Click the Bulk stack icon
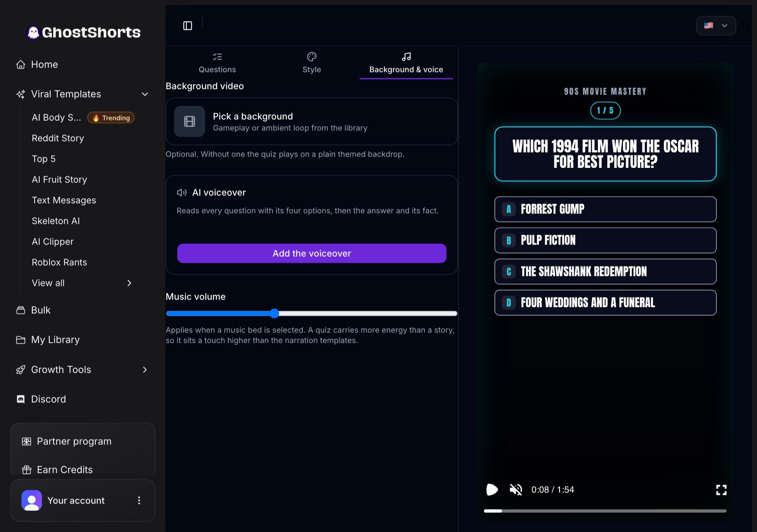The image size is (757, 532). point(21,310)
